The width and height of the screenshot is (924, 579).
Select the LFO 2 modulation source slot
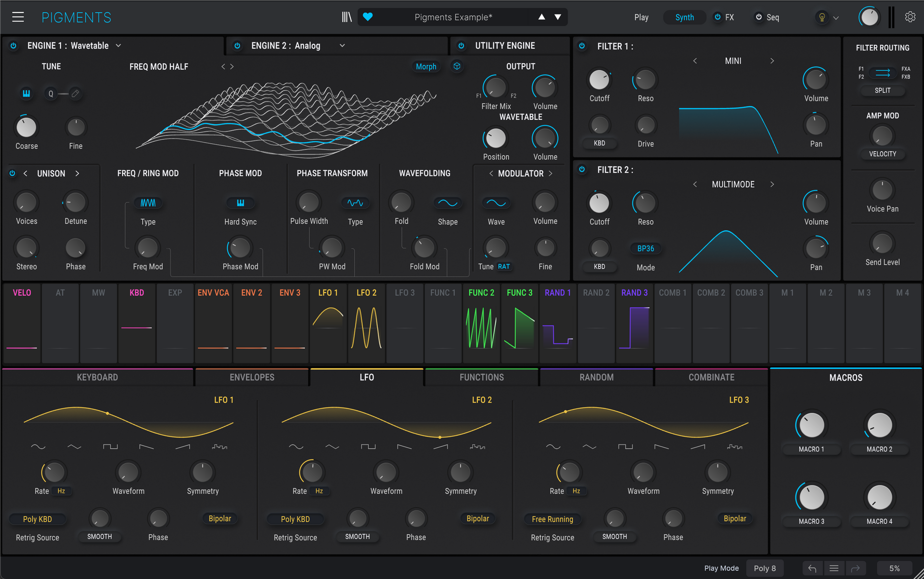(x=366, y=323)
